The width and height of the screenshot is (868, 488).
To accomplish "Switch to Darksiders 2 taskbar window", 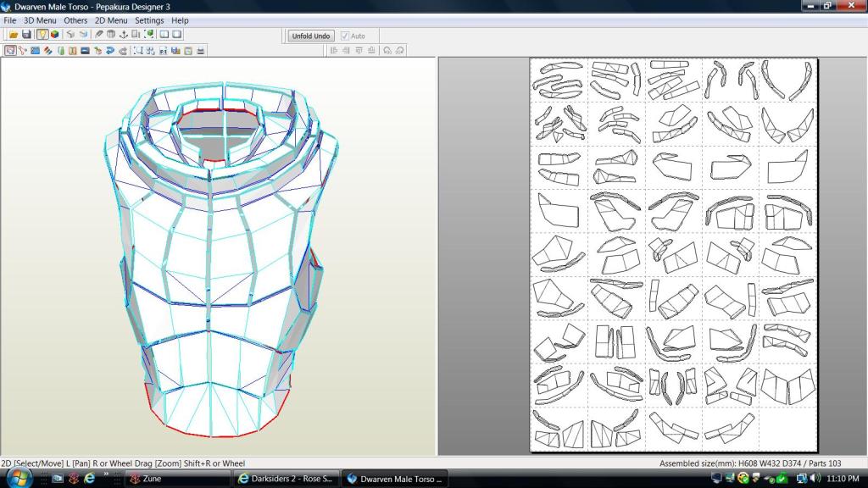I will coord(287,479).
